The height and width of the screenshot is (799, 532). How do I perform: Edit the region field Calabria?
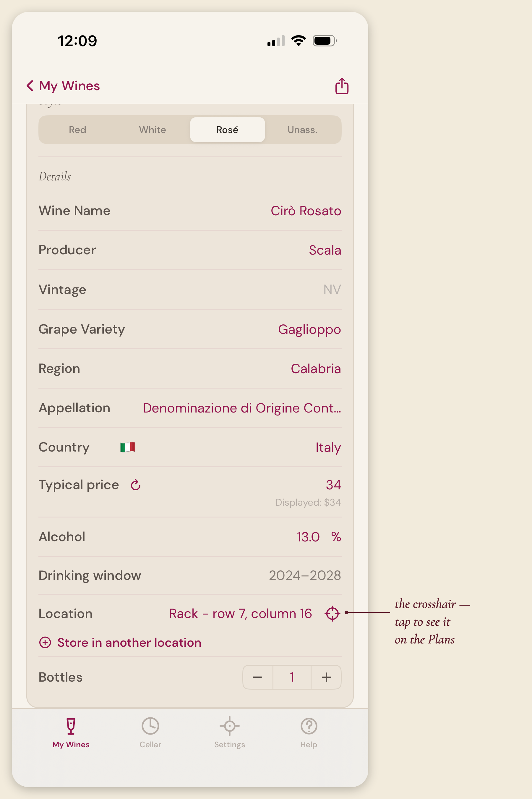(316, 369)
